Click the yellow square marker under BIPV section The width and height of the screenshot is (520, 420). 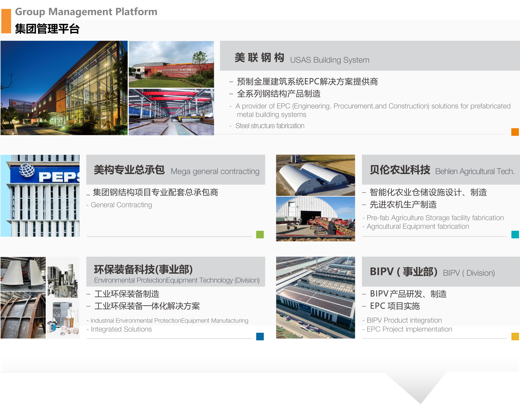(515, 337)
